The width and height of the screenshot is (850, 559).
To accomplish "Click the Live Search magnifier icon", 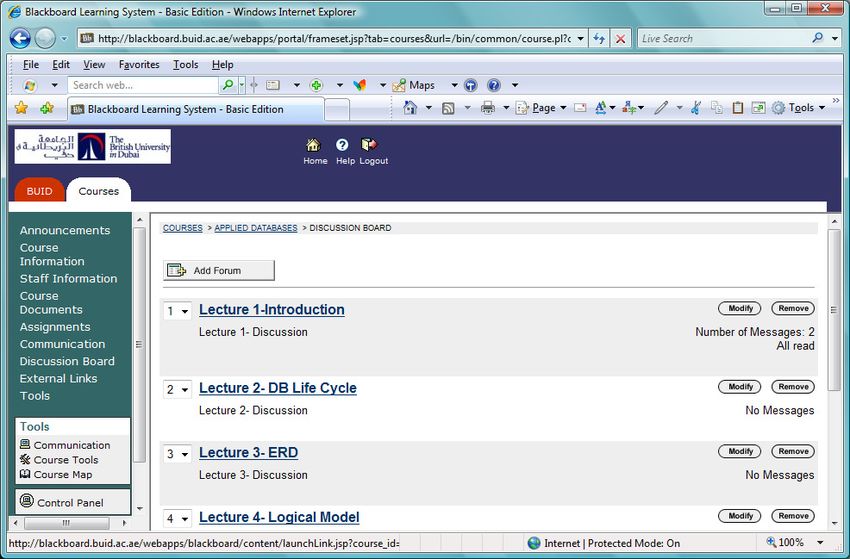I will coord(818,38).
